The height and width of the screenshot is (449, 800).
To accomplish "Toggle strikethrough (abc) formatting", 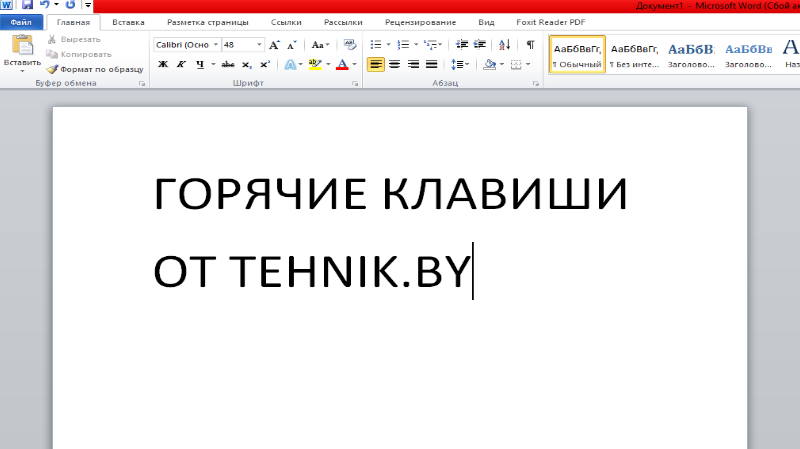I will [x=228, y=64].
